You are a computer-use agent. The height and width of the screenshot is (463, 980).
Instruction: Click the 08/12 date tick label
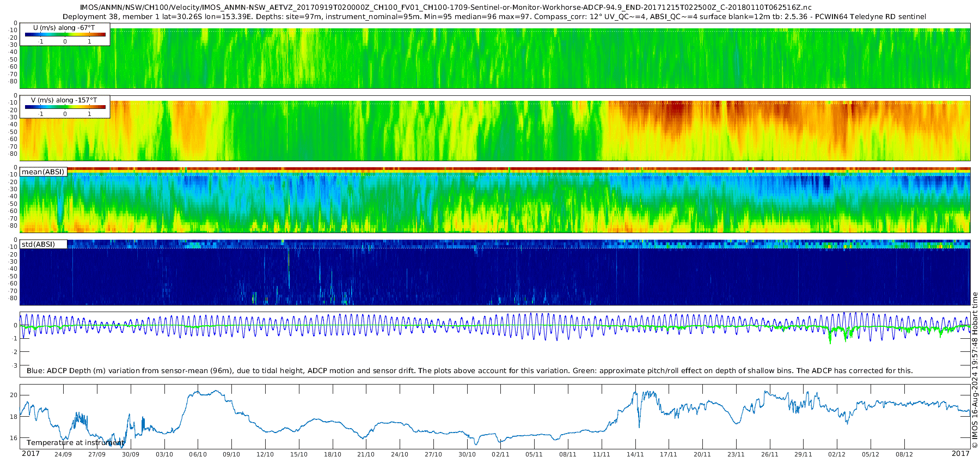pos(904,454)
